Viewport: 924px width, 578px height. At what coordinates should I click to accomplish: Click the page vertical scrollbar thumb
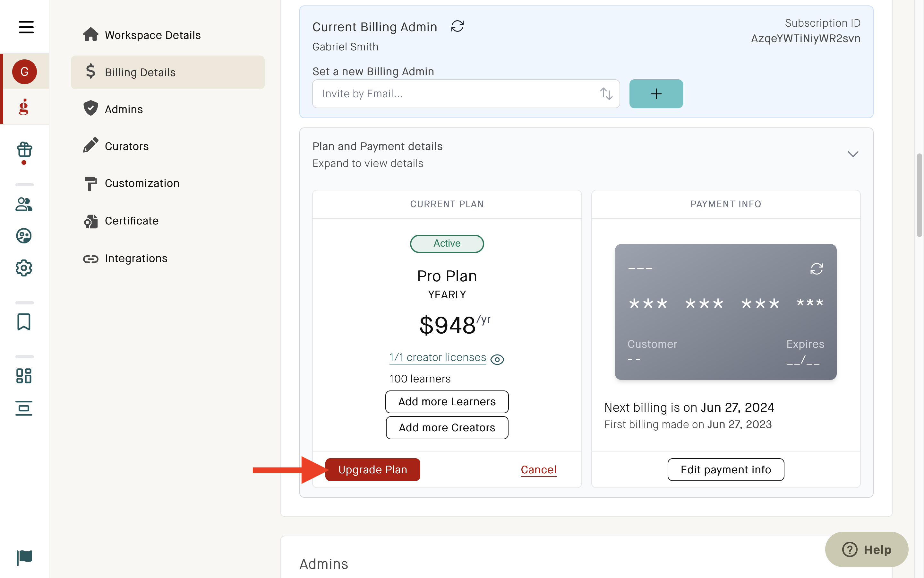[x=920, y=195]
